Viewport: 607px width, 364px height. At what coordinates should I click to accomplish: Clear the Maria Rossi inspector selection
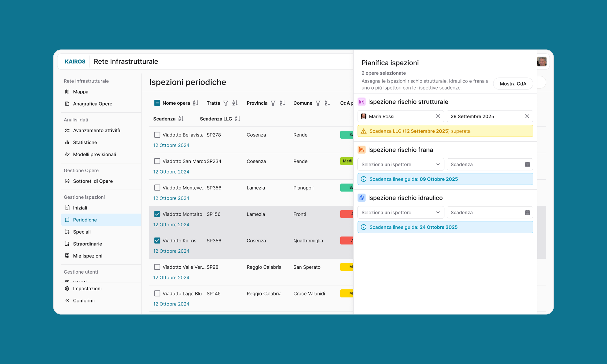pos(438,116)
